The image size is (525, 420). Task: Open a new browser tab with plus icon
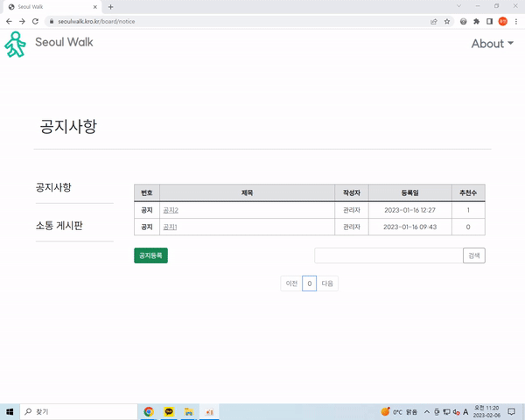tap(111, 7)
